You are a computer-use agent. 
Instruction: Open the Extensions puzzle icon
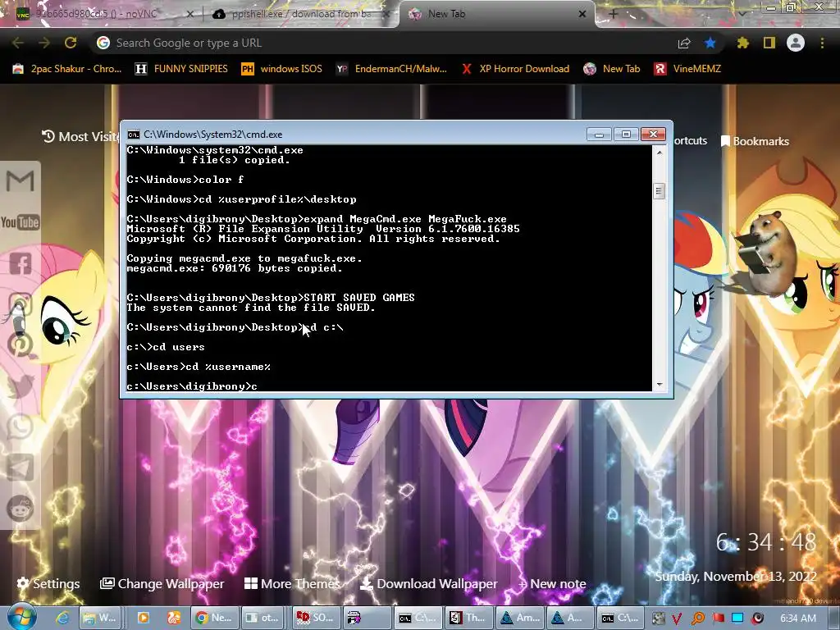click(742, 43)
